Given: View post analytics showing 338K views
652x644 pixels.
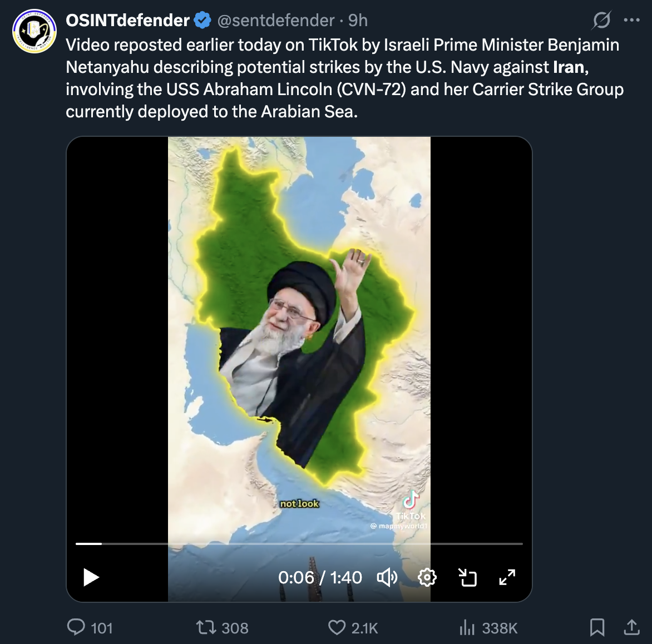Looking at the screenshot, I should point(466,628).
